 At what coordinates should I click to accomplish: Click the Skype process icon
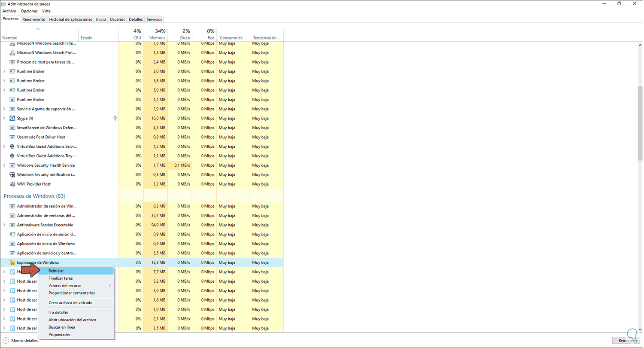point(12,118)
